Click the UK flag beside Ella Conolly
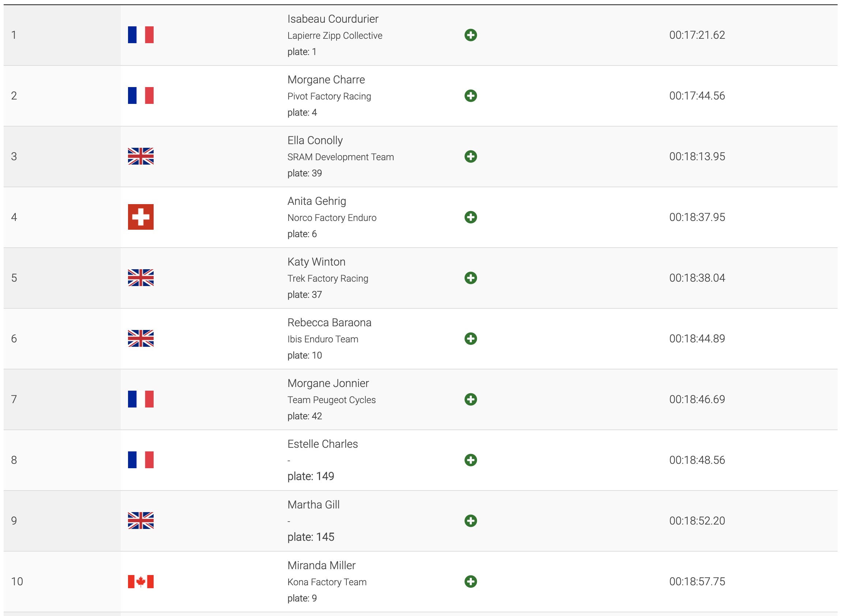842x616 pixels. (x=140, y=157)
